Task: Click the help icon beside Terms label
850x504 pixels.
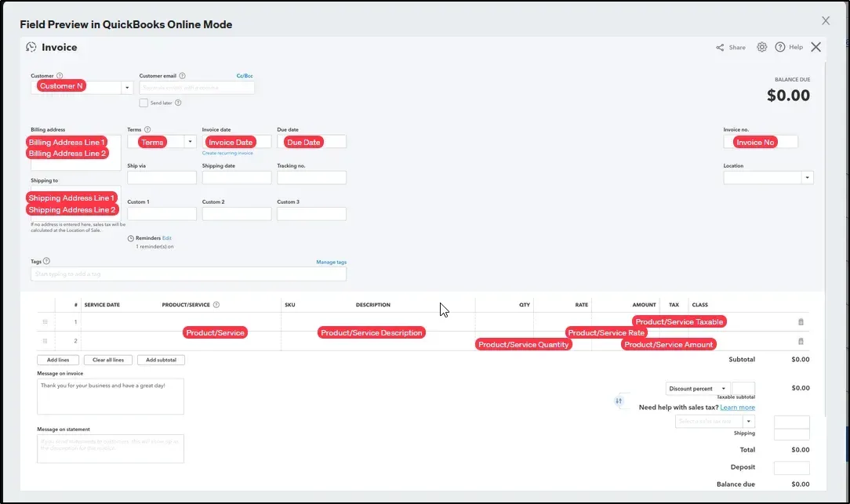Action: point(147,129)
